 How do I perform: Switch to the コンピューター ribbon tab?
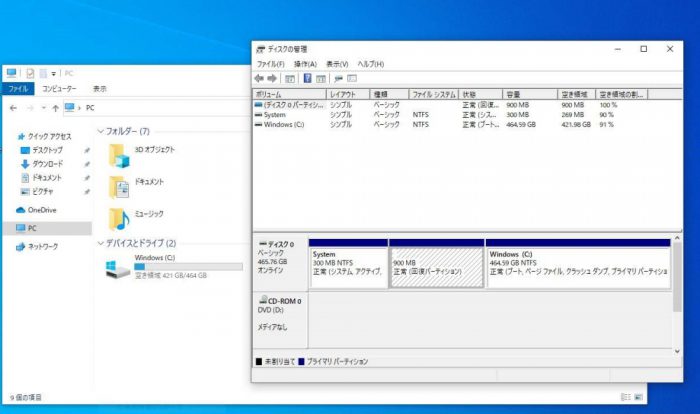(59, 89)
